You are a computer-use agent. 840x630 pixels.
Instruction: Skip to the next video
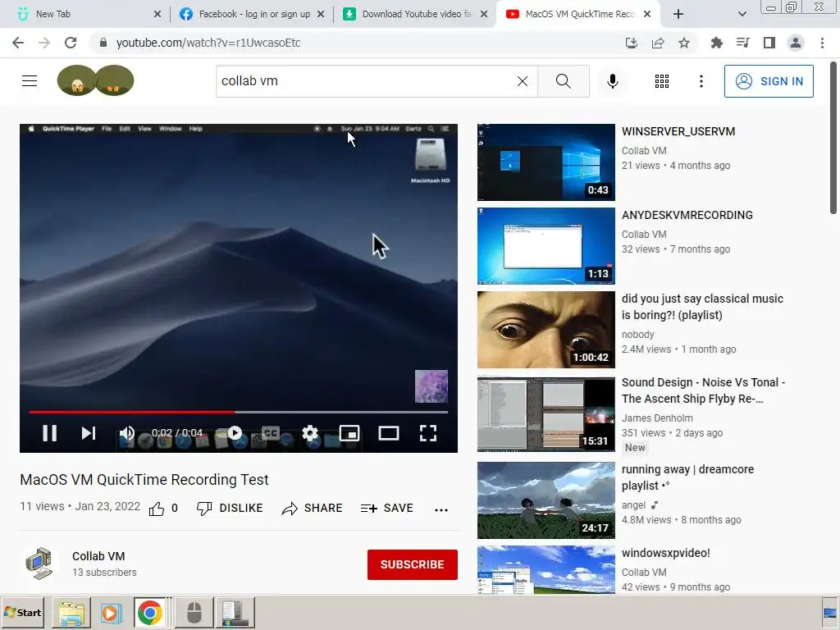point(89,433)
